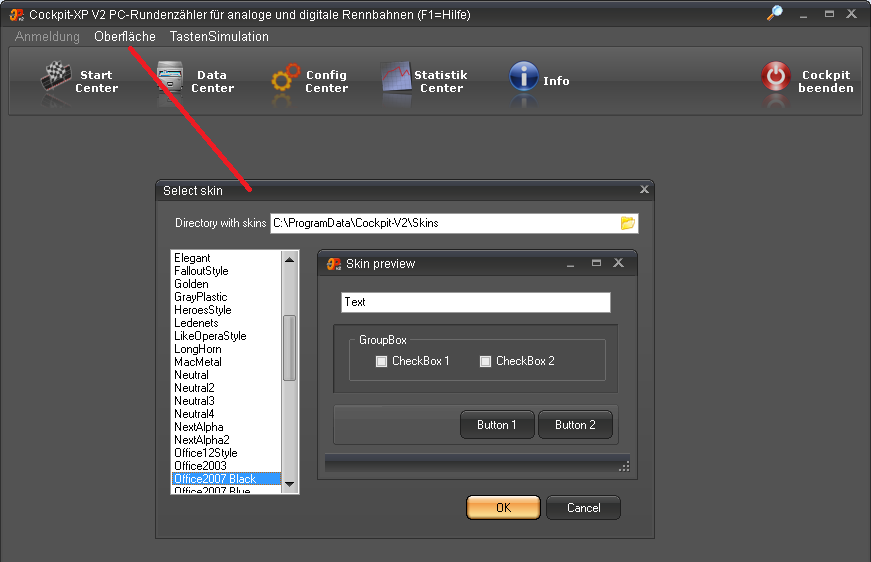Click the Text field in Skin preview

coord(476,303)
